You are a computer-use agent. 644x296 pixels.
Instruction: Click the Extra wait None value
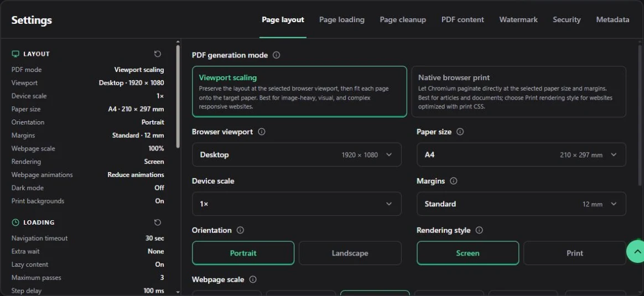coord(156,251)
